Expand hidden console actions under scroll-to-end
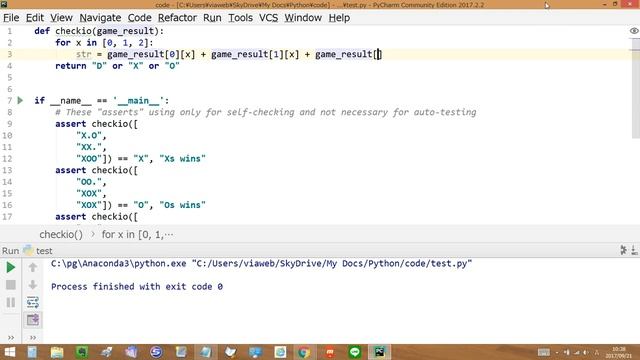This screenshot has width=640, height=360. [x=33, y=338]
